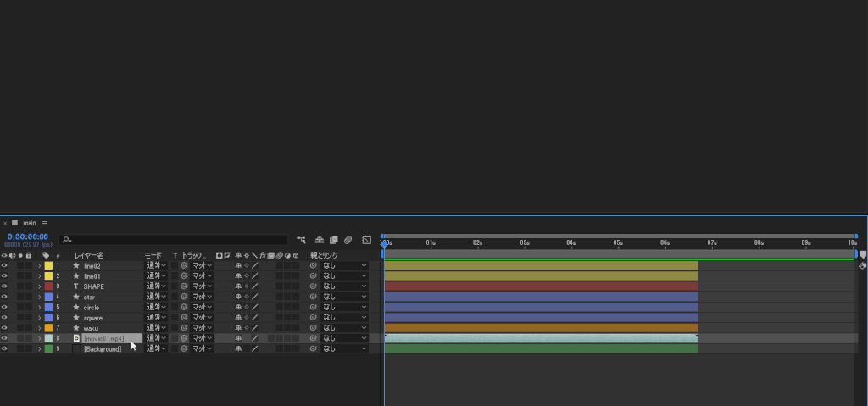
Task: Click the audio speaker column header icon
Action: pyautogui.click(x=12, y=255)
